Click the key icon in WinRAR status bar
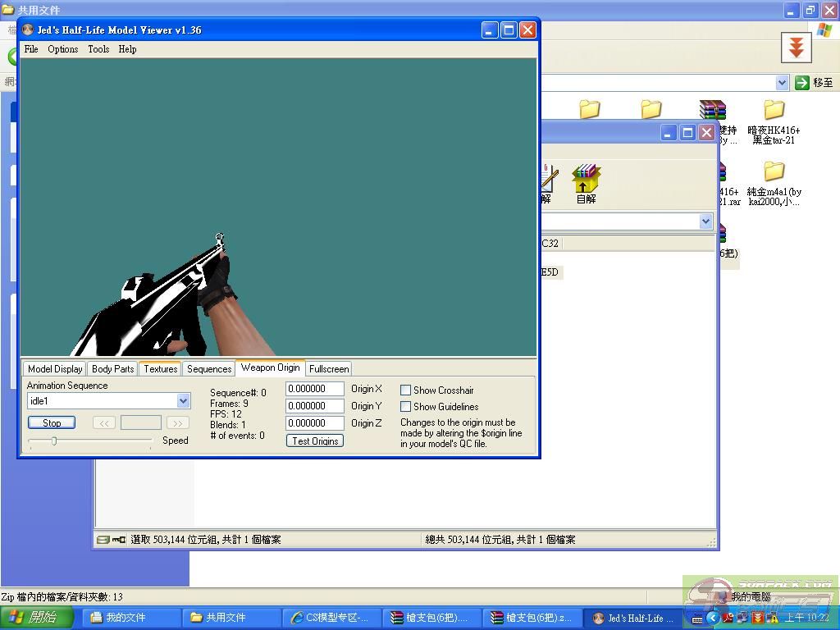840x630 pixels. [119, 540]
